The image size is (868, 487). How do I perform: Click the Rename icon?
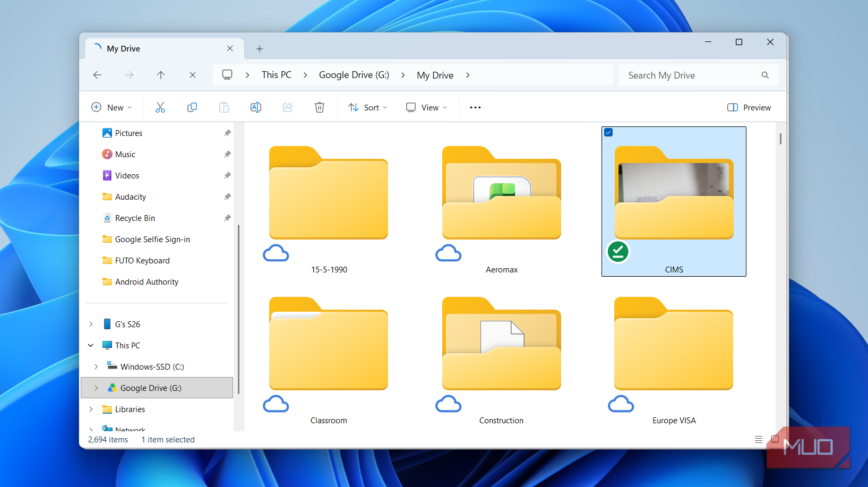pos(256,107)
